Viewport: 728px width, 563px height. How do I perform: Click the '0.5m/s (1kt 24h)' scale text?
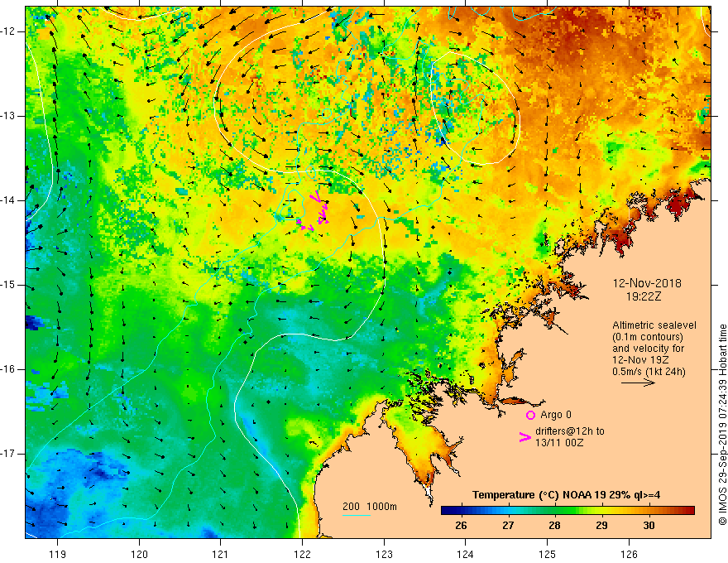click(x=649, y=371)
